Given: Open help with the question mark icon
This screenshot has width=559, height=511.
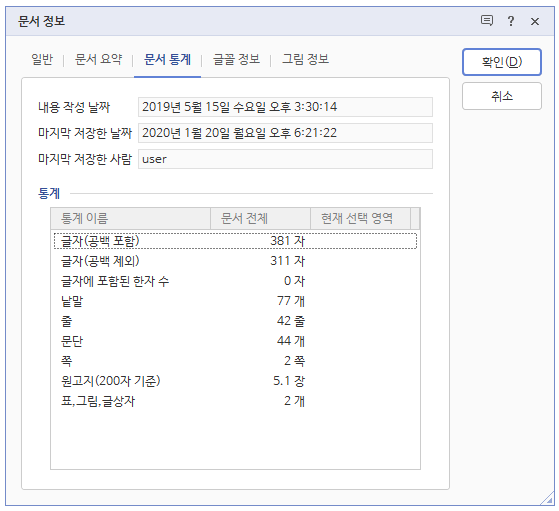Looking at the screenshot, I should [x=511, y=21].
